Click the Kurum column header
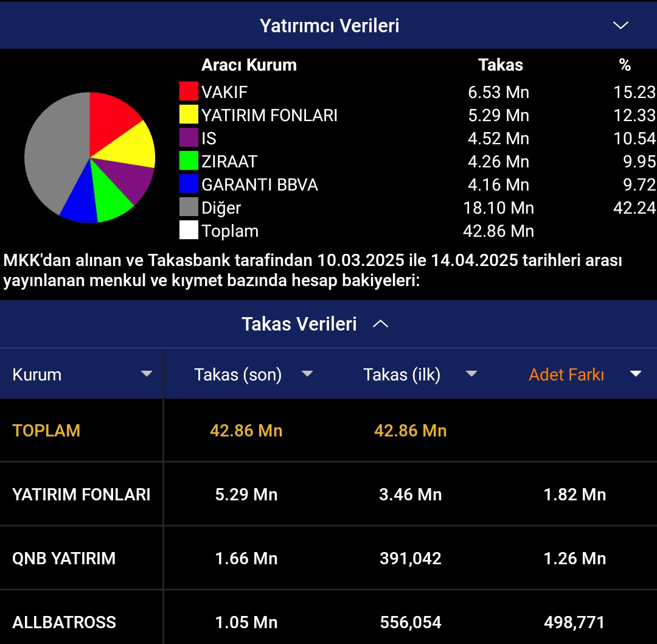Image resolution: width=657 pixels, height=644 pixels. point(82,374)
